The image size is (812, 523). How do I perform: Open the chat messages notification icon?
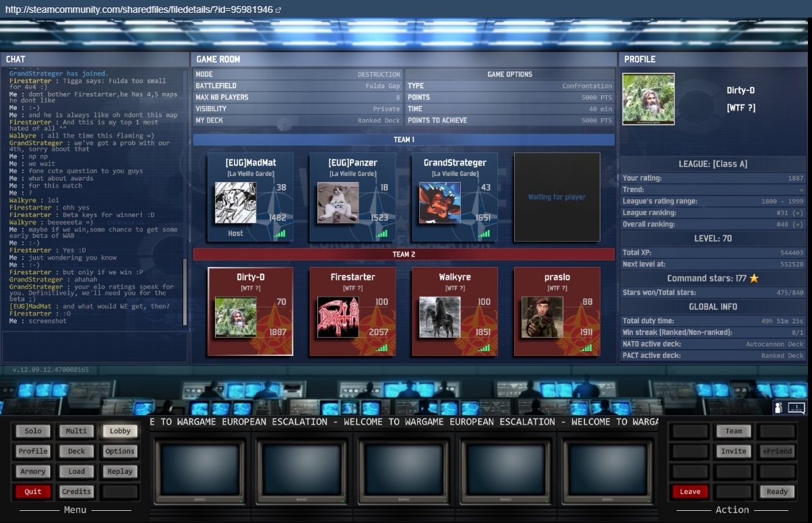(x=796, y=407)
